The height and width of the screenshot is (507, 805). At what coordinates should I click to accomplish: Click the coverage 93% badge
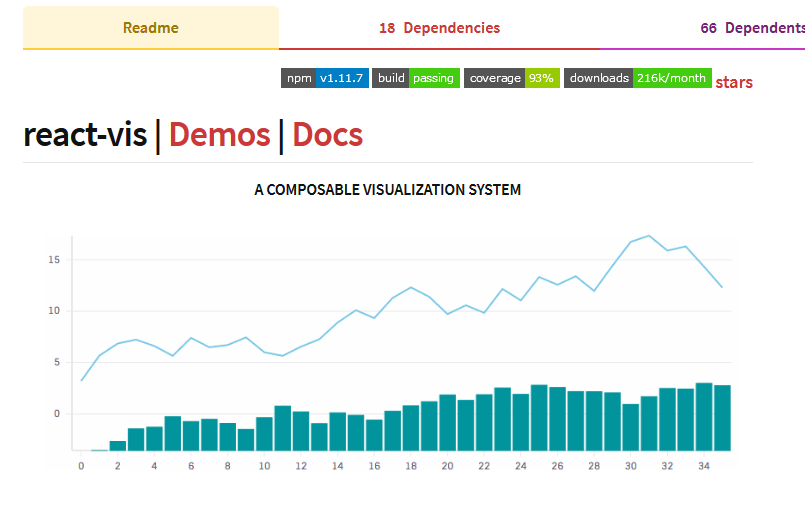click(512, 78)
